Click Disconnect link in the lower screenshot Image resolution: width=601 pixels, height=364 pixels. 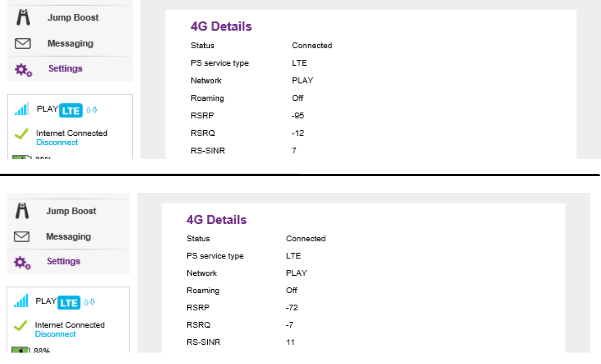coord(55,334)
